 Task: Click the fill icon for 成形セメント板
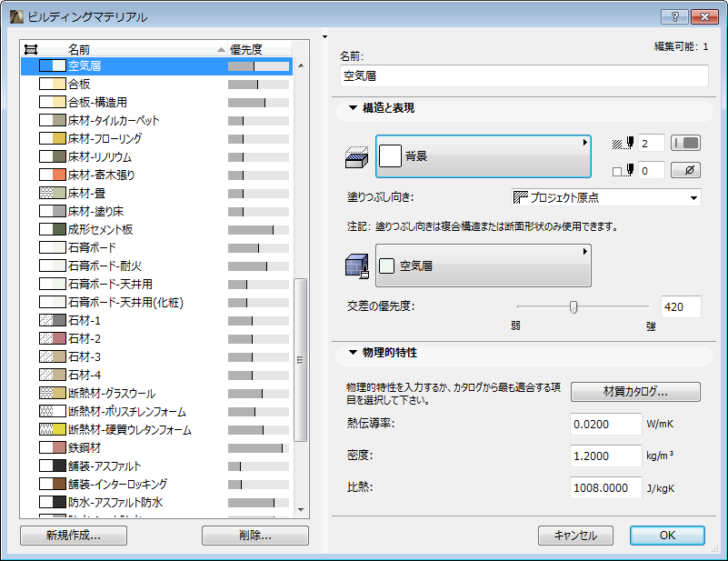[53, 229]
